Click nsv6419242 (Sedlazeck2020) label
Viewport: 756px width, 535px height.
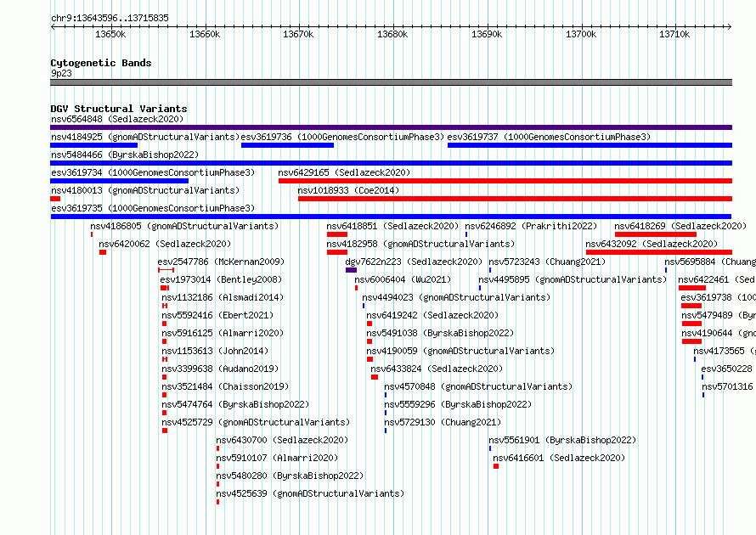pyautogui.click(x=432, y=315)
